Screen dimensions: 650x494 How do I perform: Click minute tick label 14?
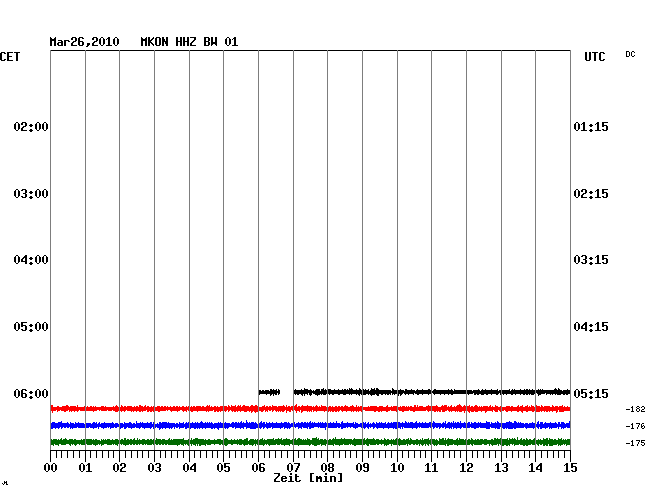[536, 468]
